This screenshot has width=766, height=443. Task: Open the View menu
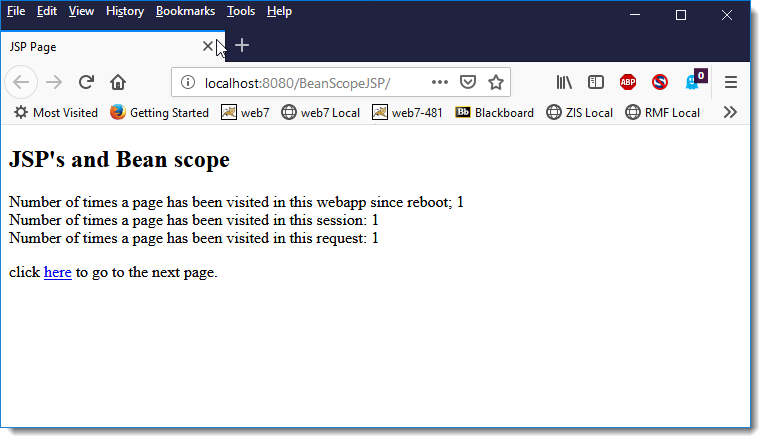tap(81, 11)
